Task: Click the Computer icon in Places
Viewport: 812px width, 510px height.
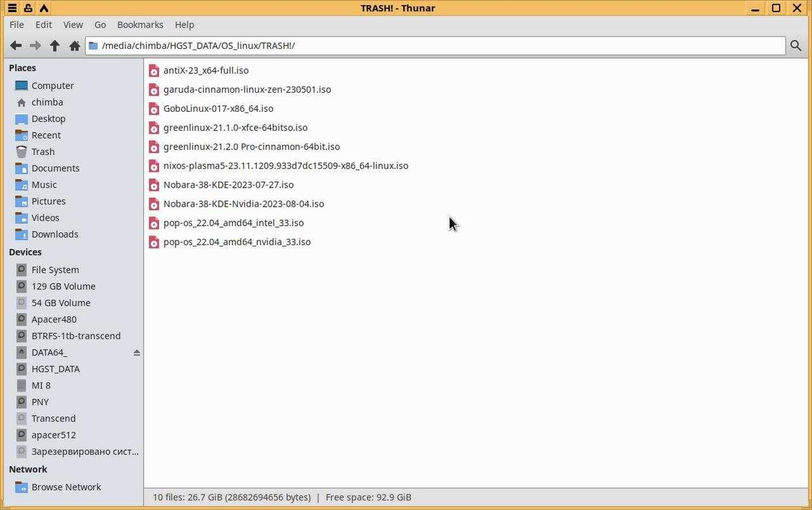Action: point(22,85)
